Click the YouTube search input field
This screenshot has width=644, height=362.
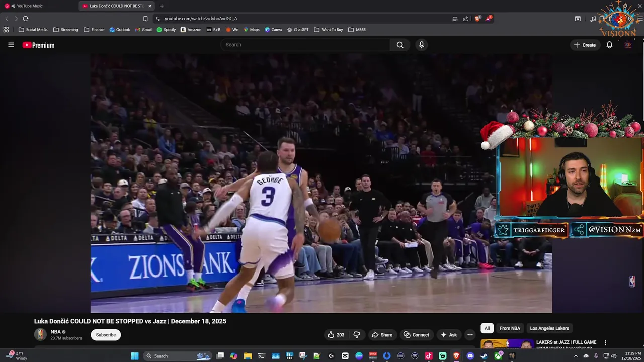click(x=305, y=45)
